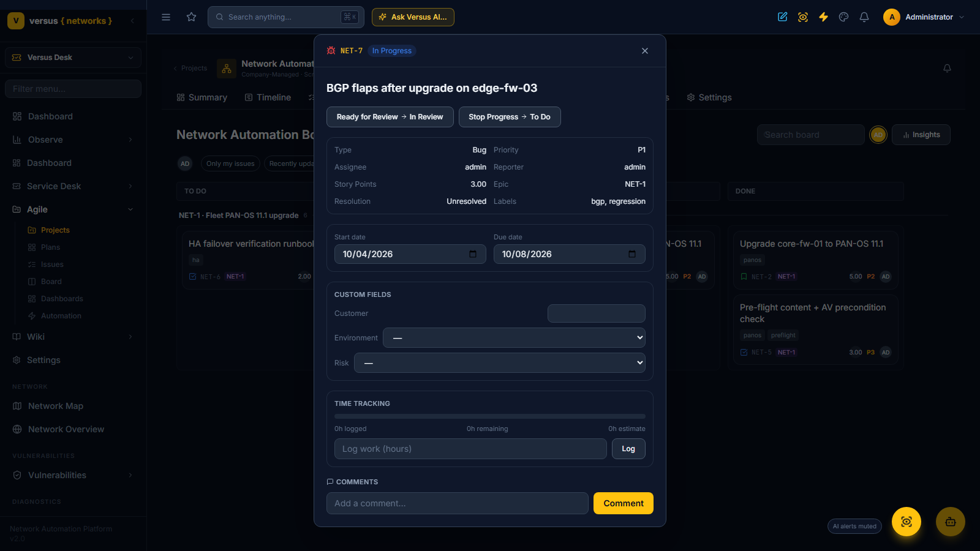Viewport: 980px width, 551px height.
Task: Click the AD avatar next to search board
Action: (x=878, y=135)
